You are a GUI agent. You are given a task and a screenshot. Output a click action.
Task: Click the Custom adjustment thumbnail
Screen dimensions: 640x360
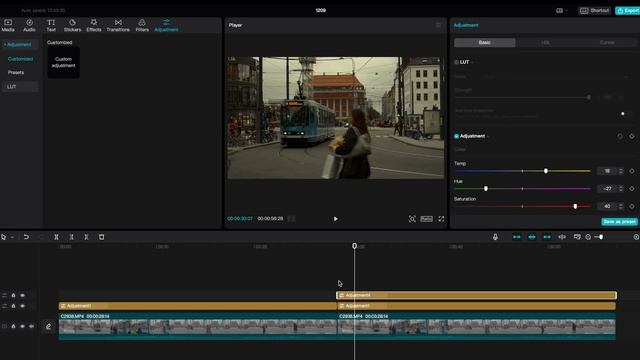click(63, 62)
